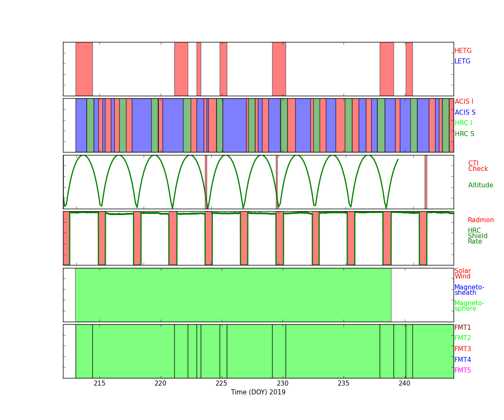
Task: Click the first red HETG bar near day 213
Action: point(84,69)
